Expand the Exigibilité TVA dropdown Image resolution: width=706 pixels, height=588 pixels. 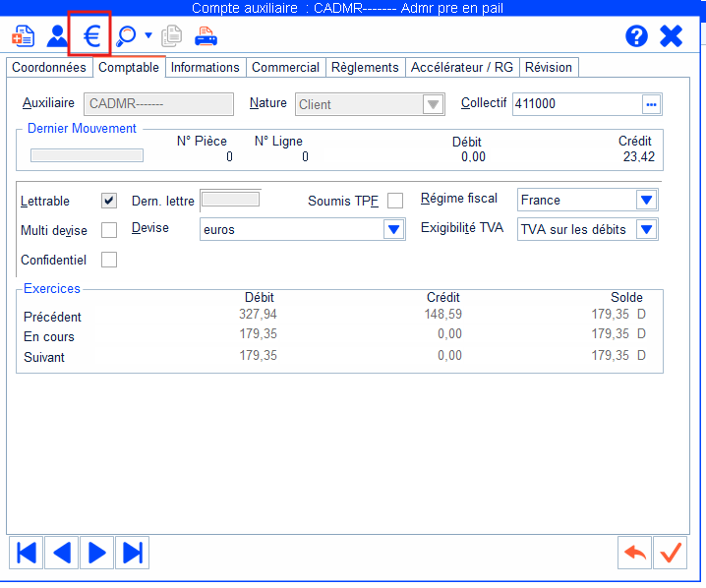pos(646,230)
